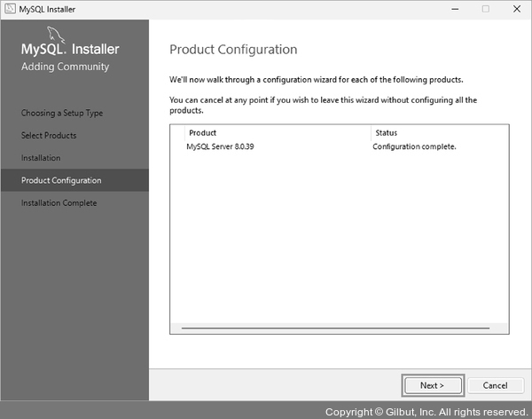Click the Product column header
532x419 pixels.
point(203,133)
